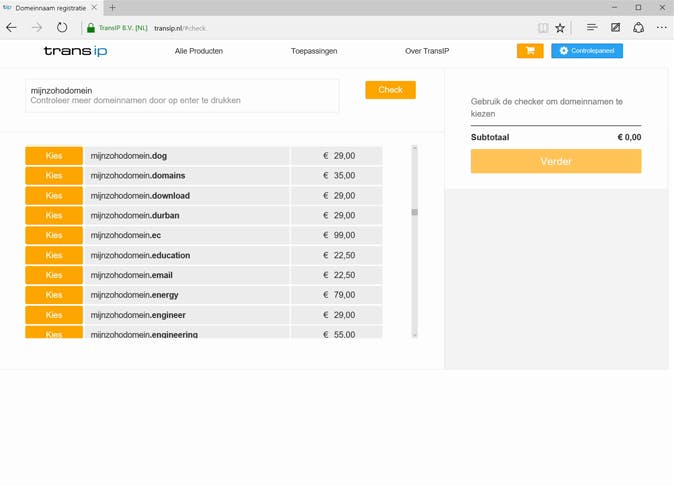Screen dimensions: 674x488
Task: Click the € 99,00 price for .ec
Action: pyautogui.click(x=339, y=235)
